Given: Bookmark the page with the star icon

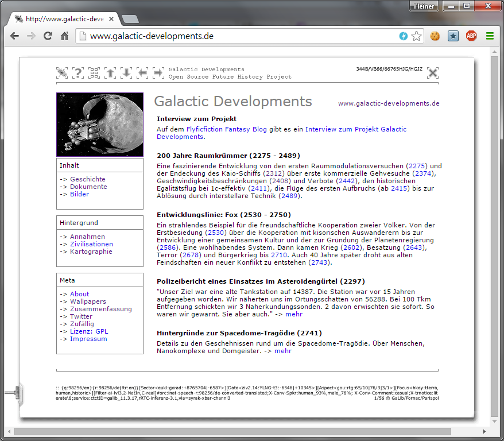Looking at the screenshot, I should [x=417, y=36].
